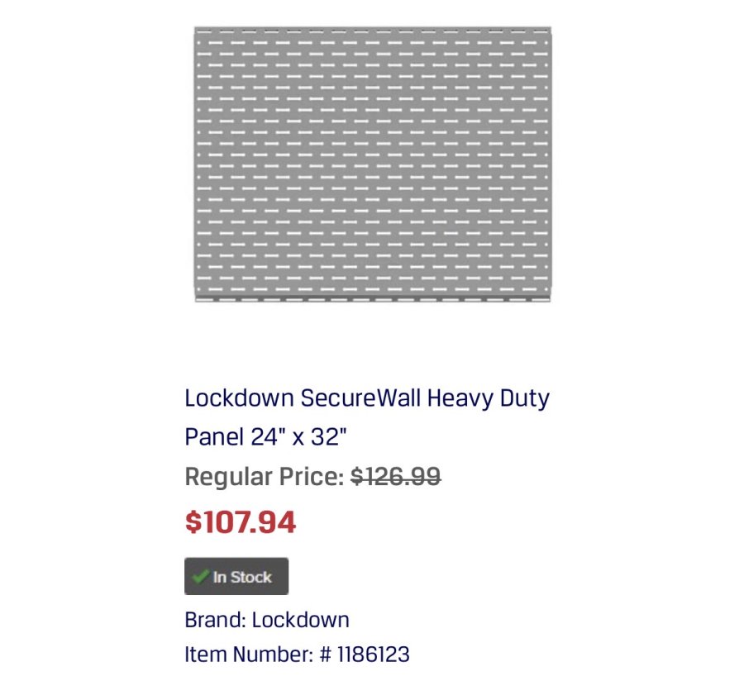Select the Lockdown brand name value
Screen dimensions: 744x700
pos(300,620)
